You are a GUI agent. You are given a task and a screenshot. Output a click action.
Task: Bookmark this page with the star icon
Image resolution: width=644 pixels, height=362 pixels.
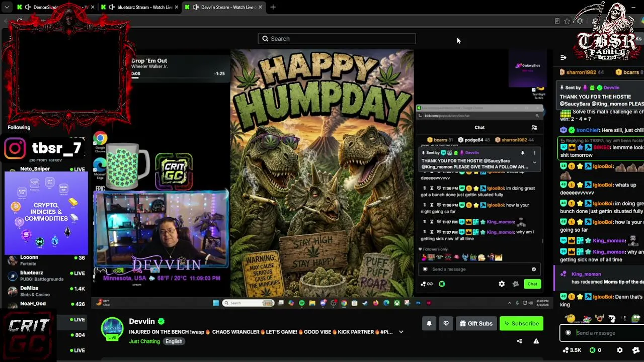(x=567, y=21)
